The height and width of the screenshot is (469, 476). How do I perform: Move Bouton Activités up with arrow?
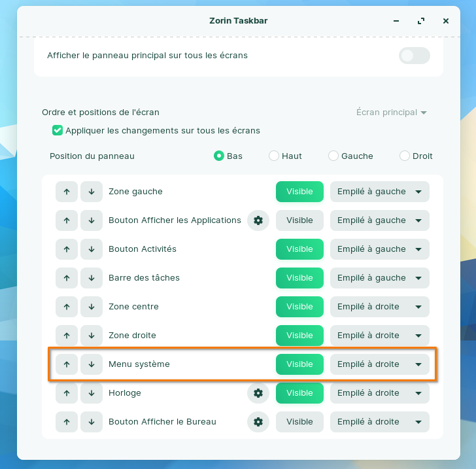pyautogui.click(x=67, y=249)
